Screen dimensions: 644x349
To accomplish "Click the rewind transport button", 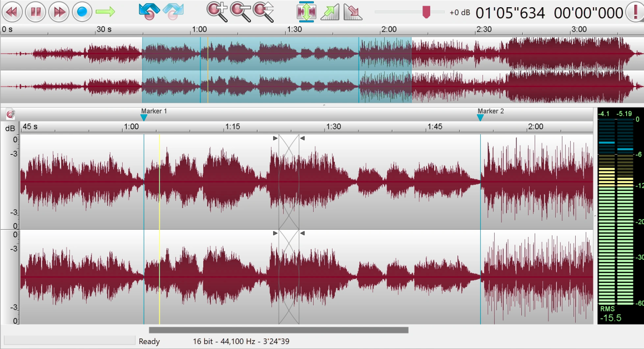I will point(12,12).
